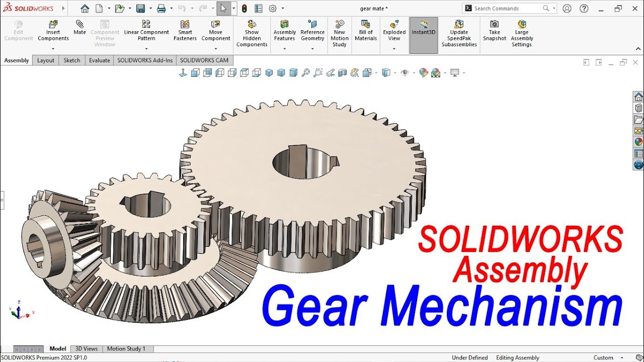The height and width of the screenshot is (362, 644).
Task: Activate Section View icon
Action: click(x=343, y=73)
